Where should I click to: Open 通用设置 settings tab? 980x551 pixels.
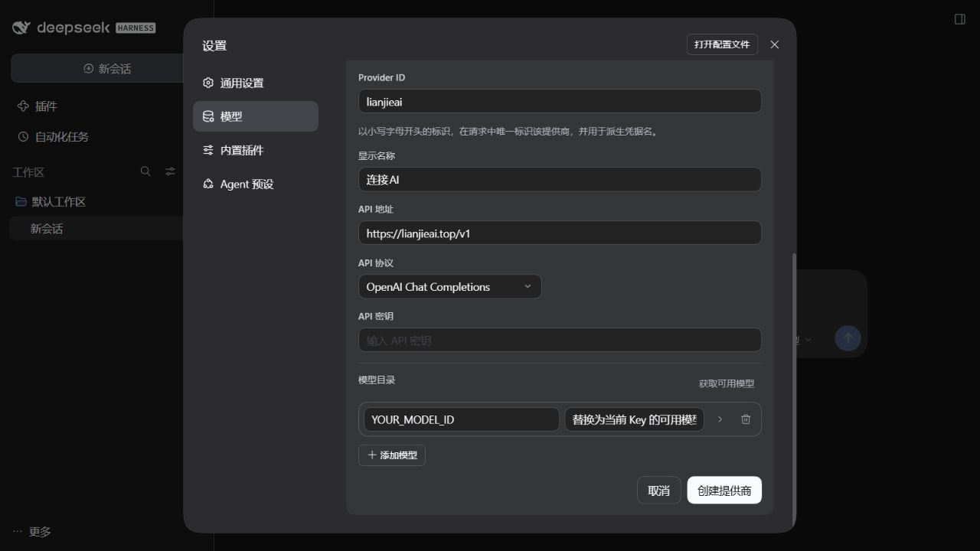pos(256,83)
